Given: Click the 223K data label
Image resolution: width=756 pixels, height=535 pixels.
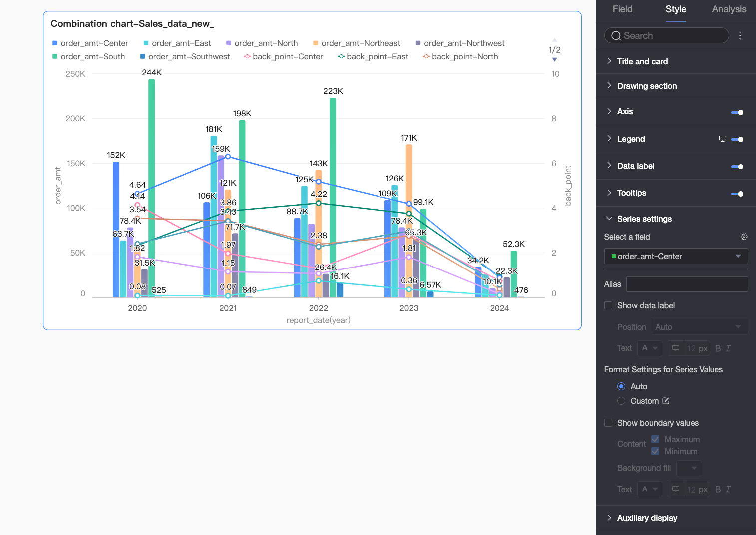Looking at the screenshot, I should (x=333, y=91).
